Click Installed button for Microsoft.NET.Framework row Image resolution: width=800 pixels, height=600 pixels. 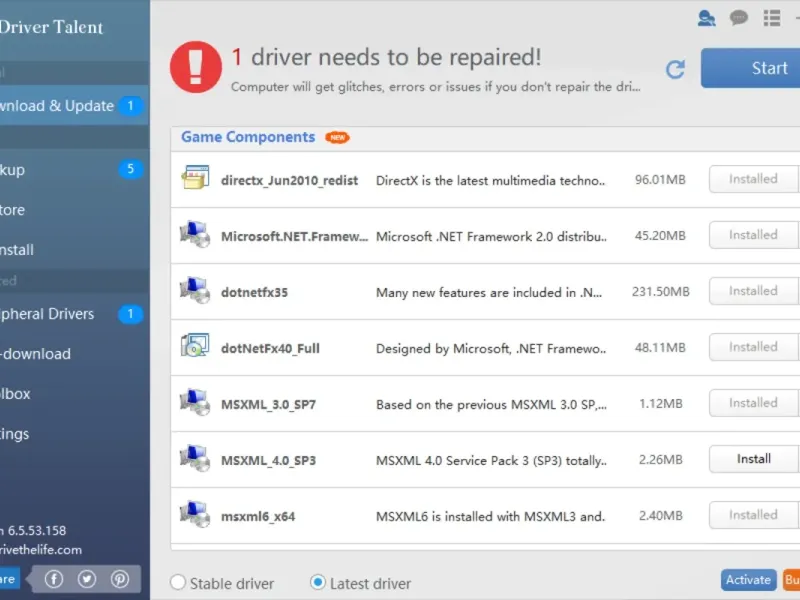[754, 235]
